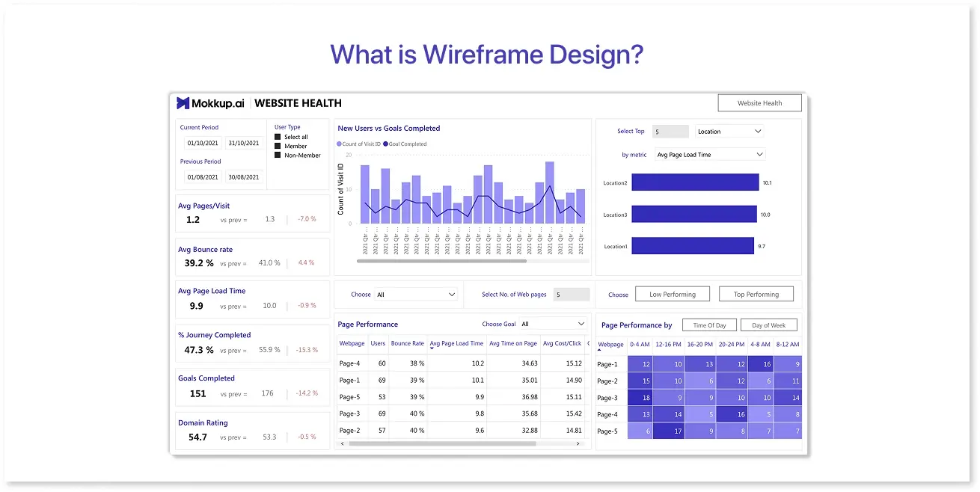Open the Choose Goal dropdown
The width and height of the screenshot is (980, 492).
tap(553, 324)
